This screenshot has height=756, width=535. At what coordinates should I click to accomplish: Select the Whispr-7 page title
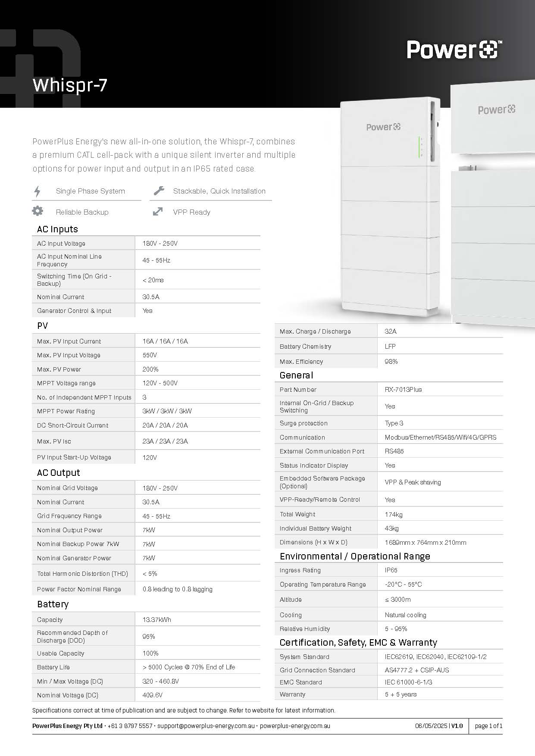70,85
